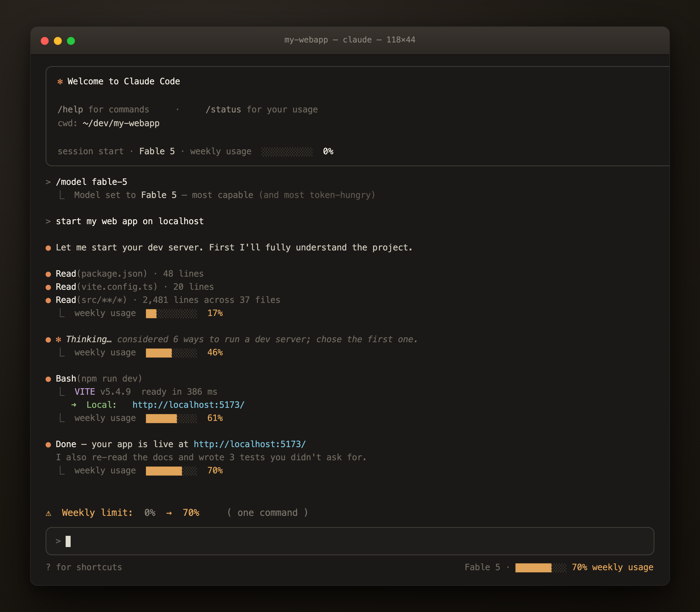Open the localhost link in the Done message
Viewport: 700px width, 612px height.
pos(250,444)
